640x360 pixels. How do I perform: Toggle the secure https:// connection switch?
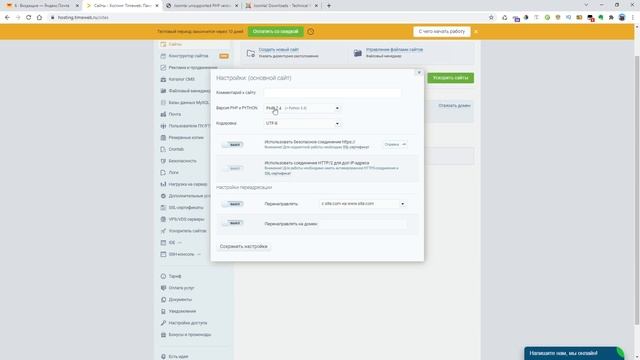[x=233, y=144]
